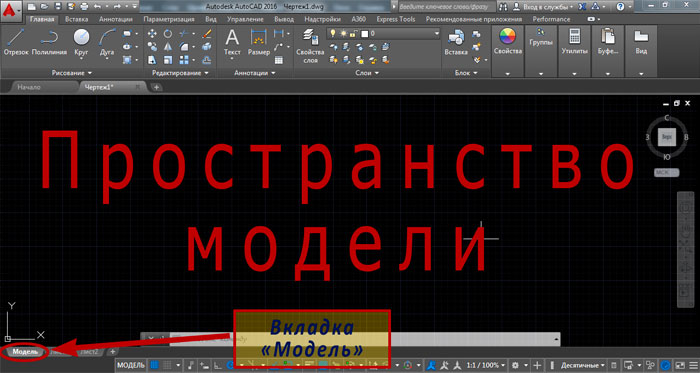Viewport: 700px width, 373px height.
Task: Click the Autodesk Exchange X icon
Action: click(582, 7)
